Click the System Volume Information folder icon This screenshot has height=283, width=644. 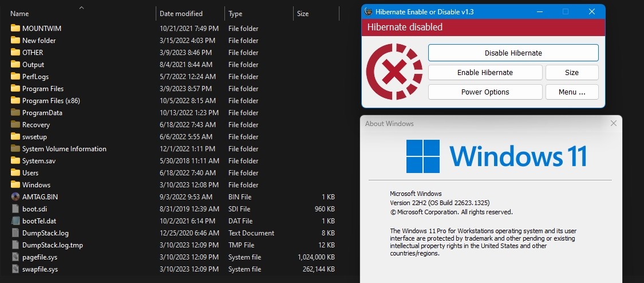point(15,149)
